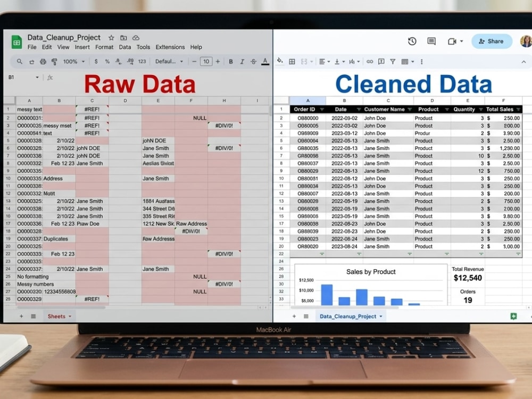Click the Share button
Screen dimensions: 532x399
pos(491,41)
